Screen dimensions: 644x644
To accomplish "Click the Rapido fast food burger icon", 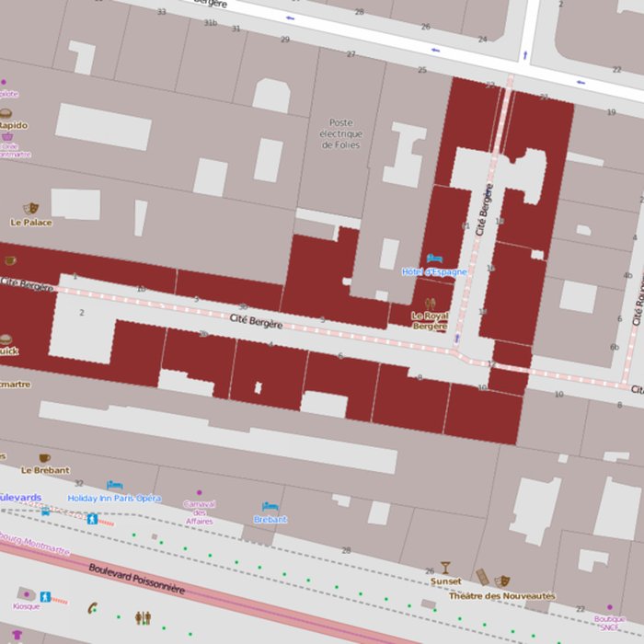I will pos(6,113).
